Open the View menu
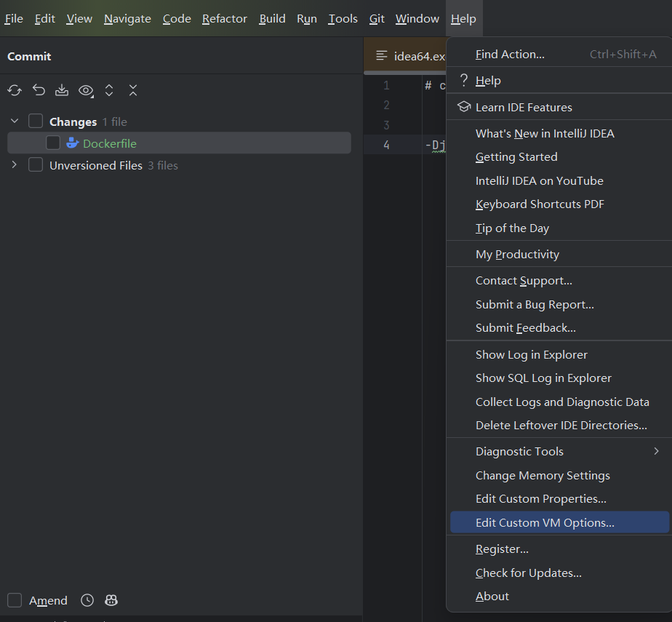The image size is (672, 622). [x=79, y=19]
